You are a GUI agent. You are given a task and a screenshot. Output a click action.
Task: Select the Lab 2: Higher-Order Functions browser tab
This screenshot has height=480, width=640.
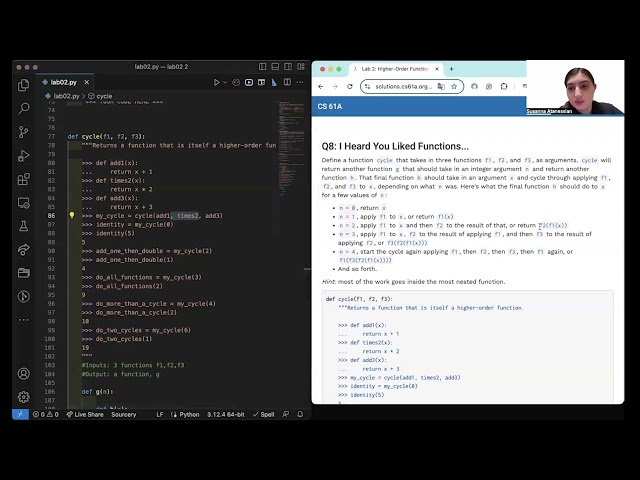tap(395, 69)
